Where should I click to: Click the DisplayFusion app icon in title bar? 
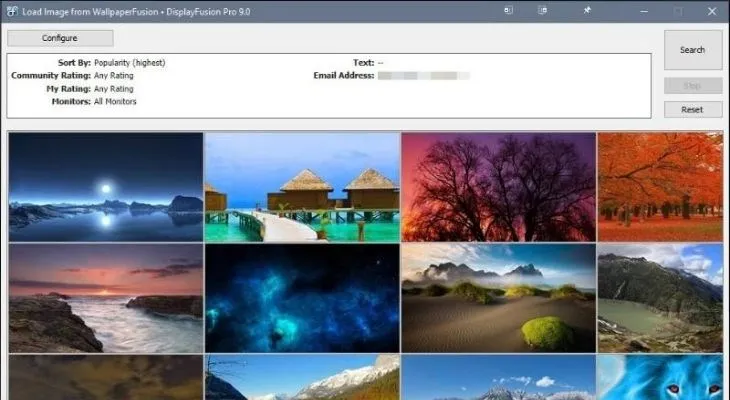[x=12, y=11]
